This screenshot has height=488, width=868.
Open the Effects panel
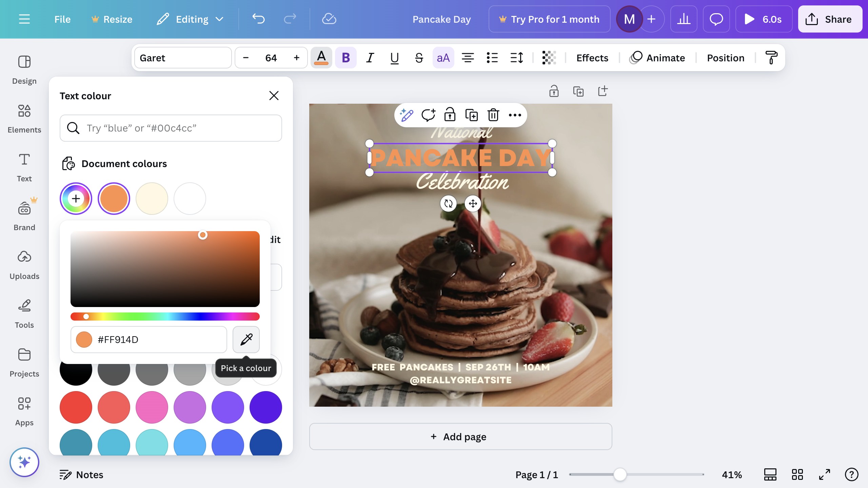[592, 58]
